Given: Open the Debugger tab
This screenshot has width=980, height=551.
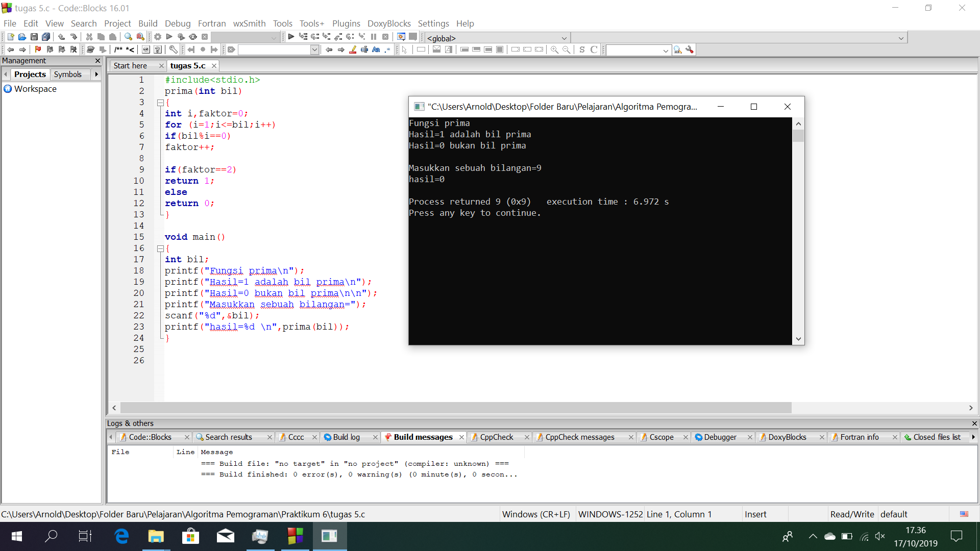Looking at the screenshot, I should [x=720, y=437].
